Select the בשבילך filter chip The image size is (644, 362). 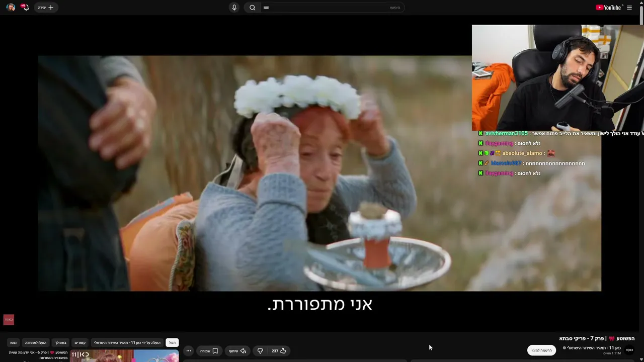(61, 343)
